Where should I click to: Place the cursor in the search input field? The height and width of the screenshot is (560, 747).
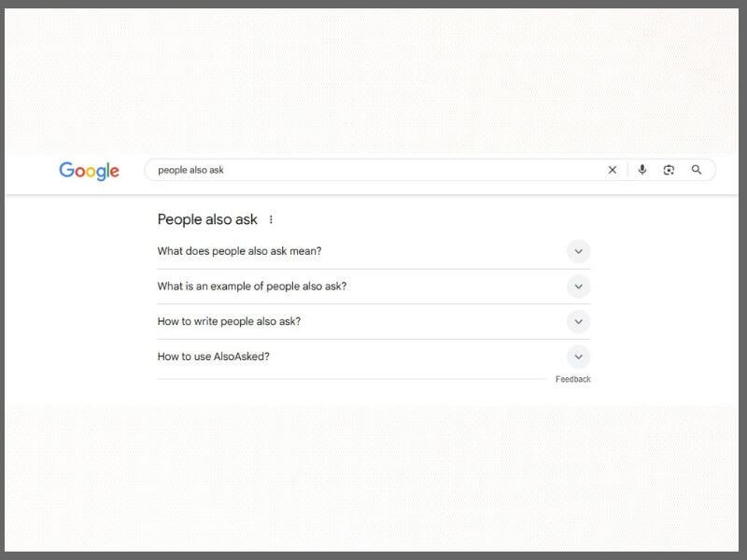click(373, 170)
